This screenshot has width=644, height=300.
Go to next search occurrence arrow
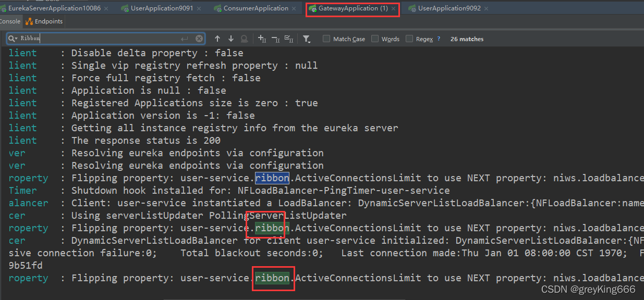pyautogui.click(x=231, y=39)
